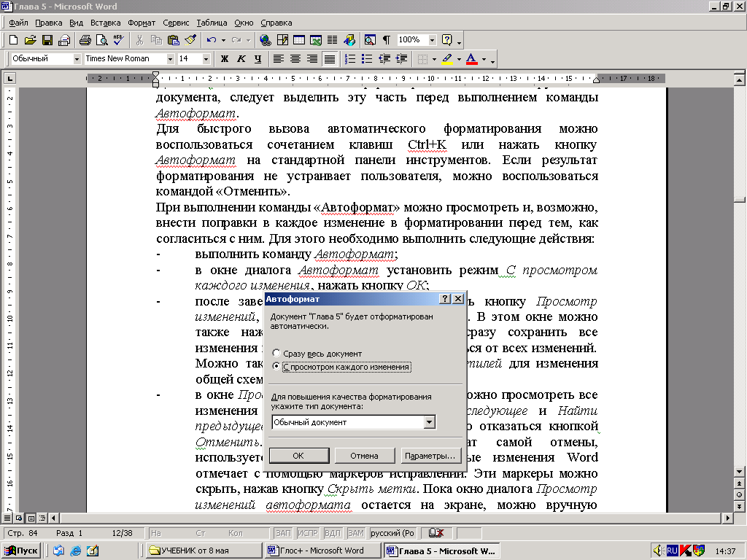Open УЧЕБНИК от 8 мая taskbar folder
Image resolution: width=747 pixels, height=560 pixels.
[204, 551]
